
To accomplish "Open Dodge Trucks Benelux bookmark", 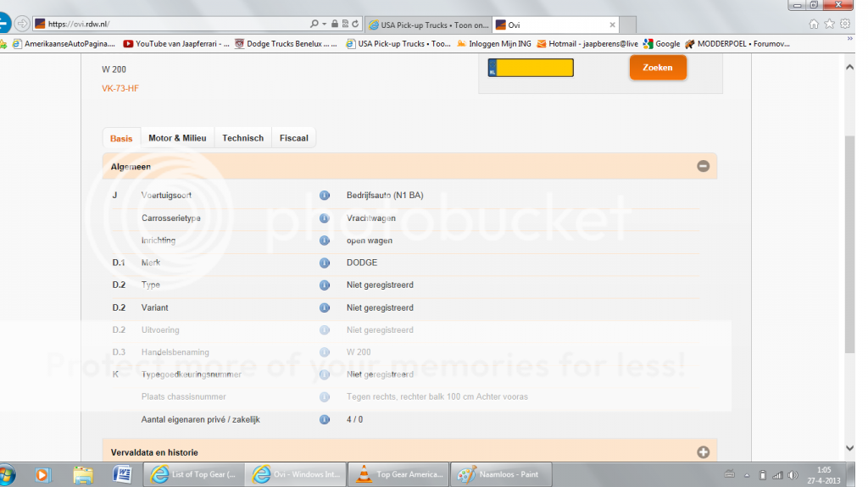I will click(286, 44).
